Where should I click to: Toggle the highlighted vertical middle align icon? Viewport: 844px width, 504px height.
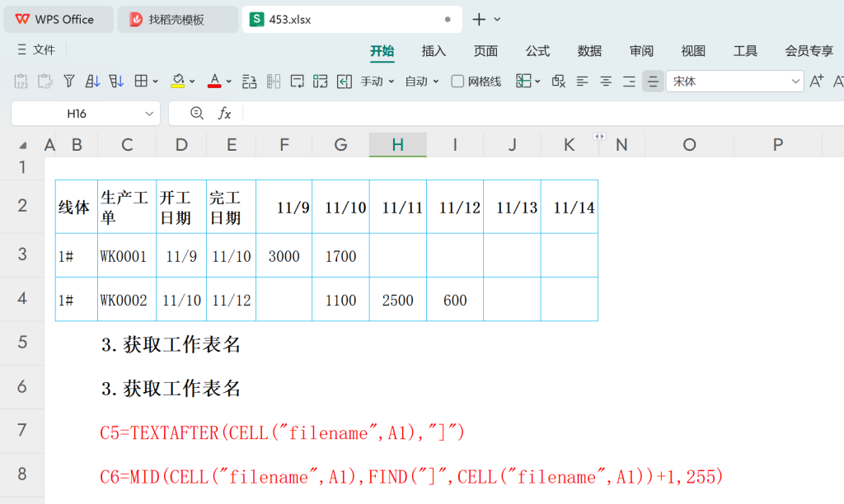click(653, 82)
